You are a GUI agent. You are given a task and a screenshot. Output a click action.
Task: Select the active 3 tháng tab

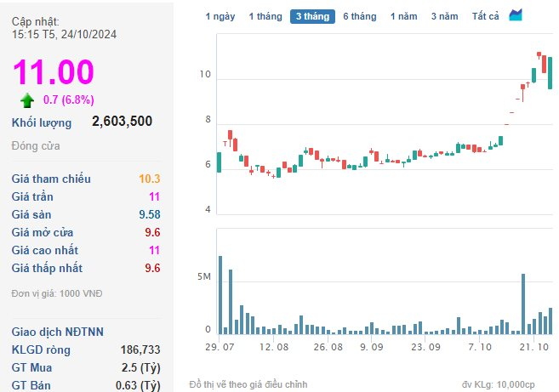[x=312, y=16]
